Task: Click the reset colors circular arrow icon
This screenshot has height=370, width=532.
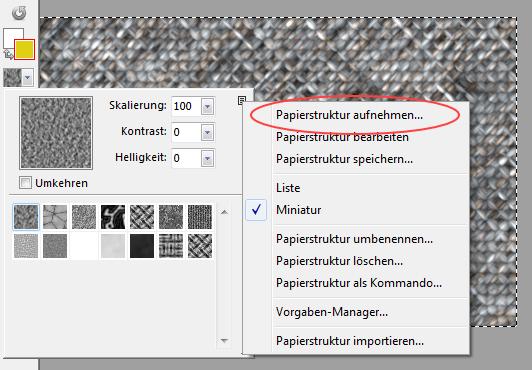Action: pos(19,13)
